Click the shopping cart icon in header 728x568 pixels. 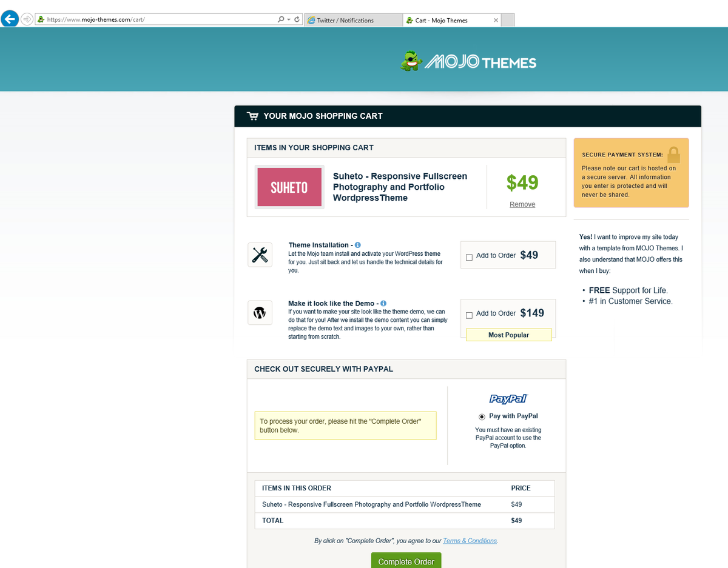tap(253, 116)
